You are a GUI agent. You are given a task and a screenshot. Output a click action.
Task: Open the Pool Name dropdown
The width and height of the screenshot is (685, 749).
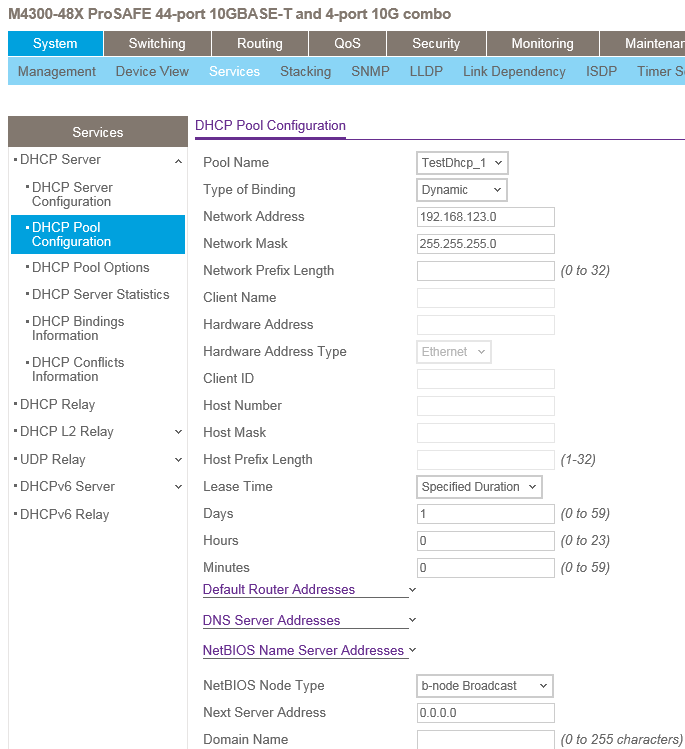point(462,163)
